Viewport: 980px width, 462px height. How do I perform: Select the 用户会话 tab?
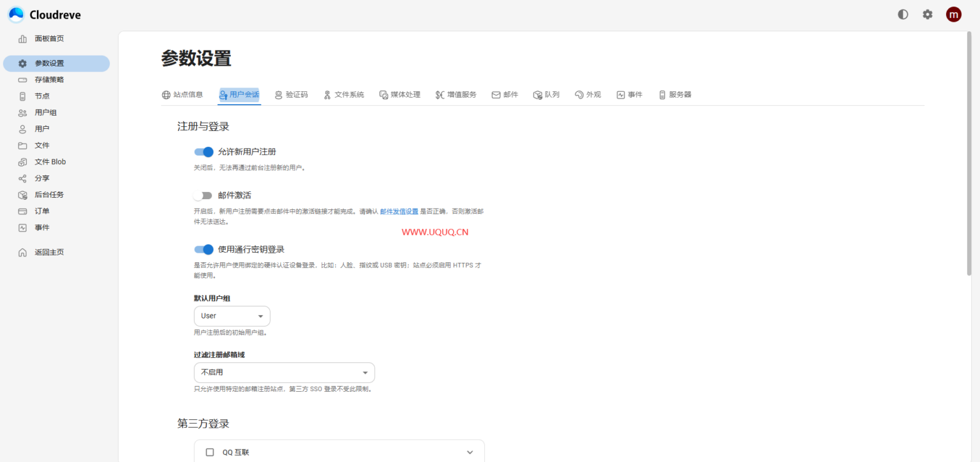coord(239,95)
